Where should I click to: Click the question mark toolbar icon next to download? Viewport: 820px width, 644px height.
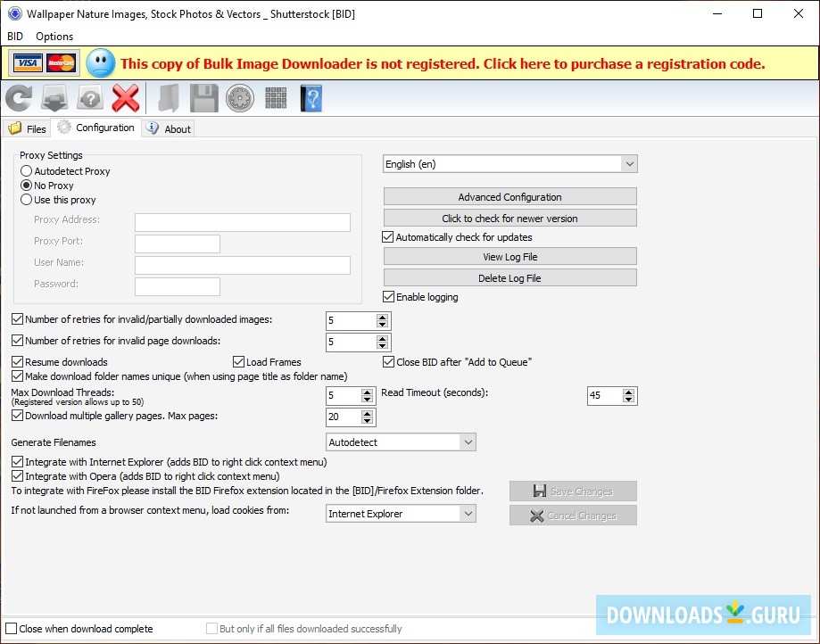tap(90, 98)
